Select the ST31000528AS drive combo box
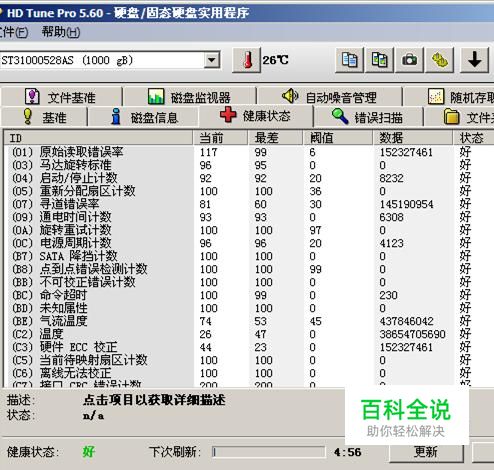This screenshot has height=470, width=494. tap(109, 60)
